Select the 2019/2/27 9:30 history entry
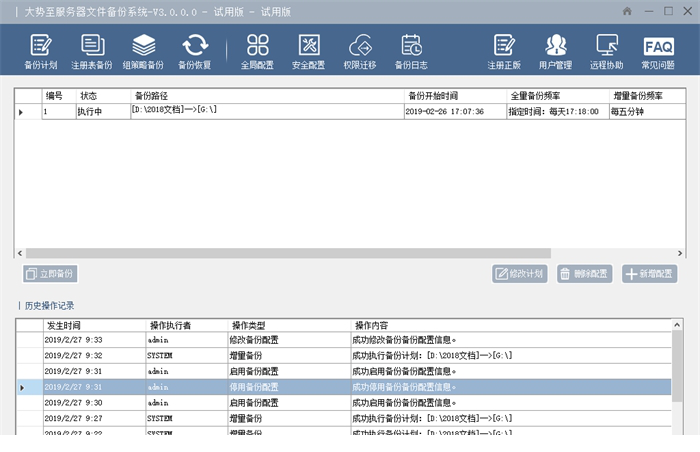700x452 pixels. pos(344,402)
